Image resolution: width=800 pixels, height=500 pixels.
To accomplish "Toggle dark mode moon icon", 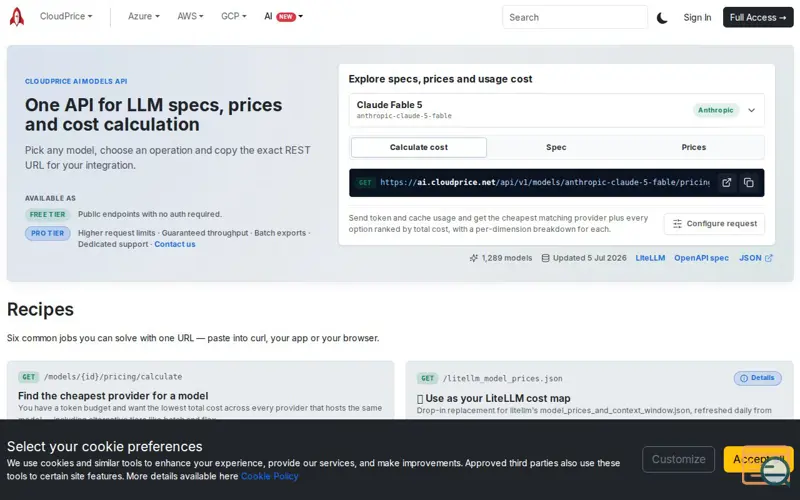I will 662,18.
